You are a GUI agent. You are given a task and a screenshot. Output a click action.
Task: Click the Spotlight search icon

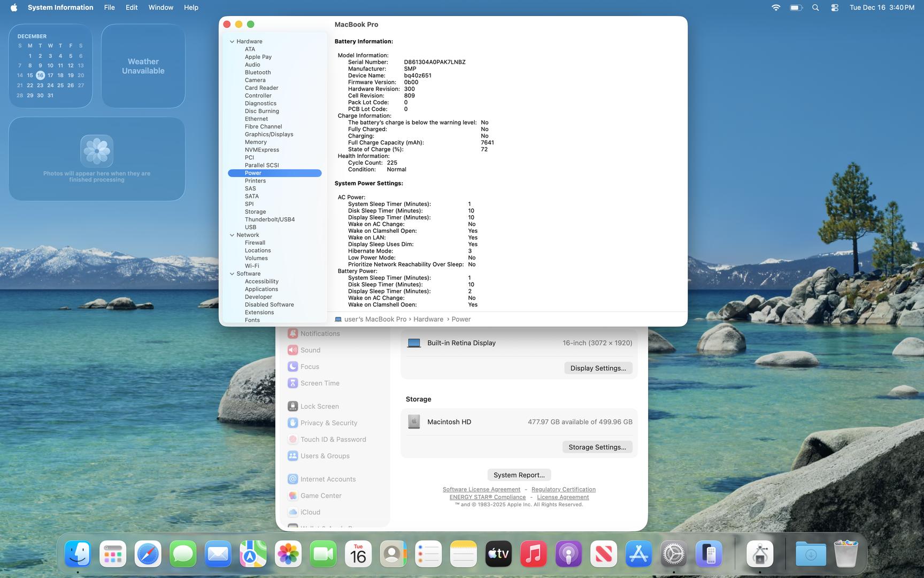pyautogui.click(x=815, y=7)
